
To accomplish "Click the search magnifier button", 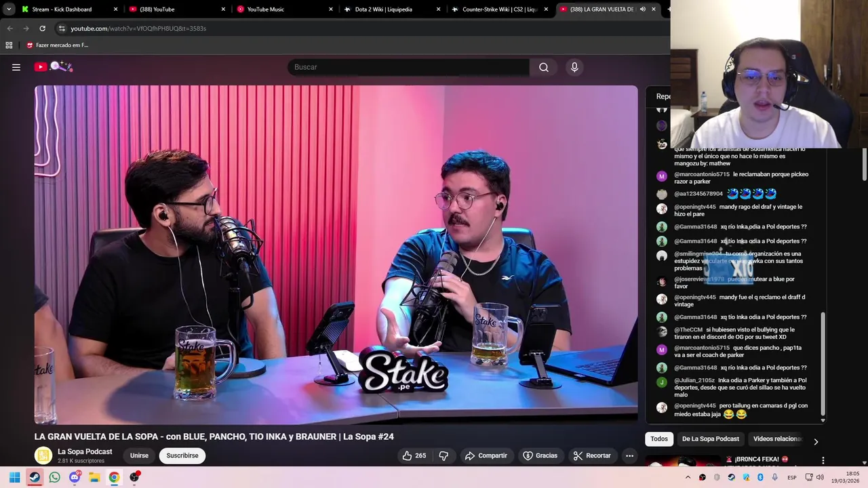I will pyautogui.click(x=544, y=67).
